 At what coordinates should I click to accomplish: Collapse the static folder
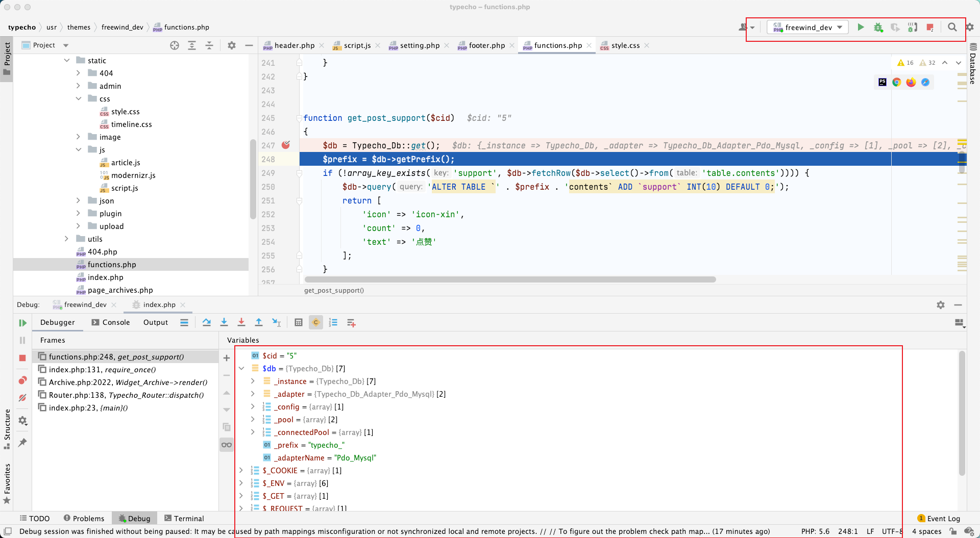click(x=67, y=60)
